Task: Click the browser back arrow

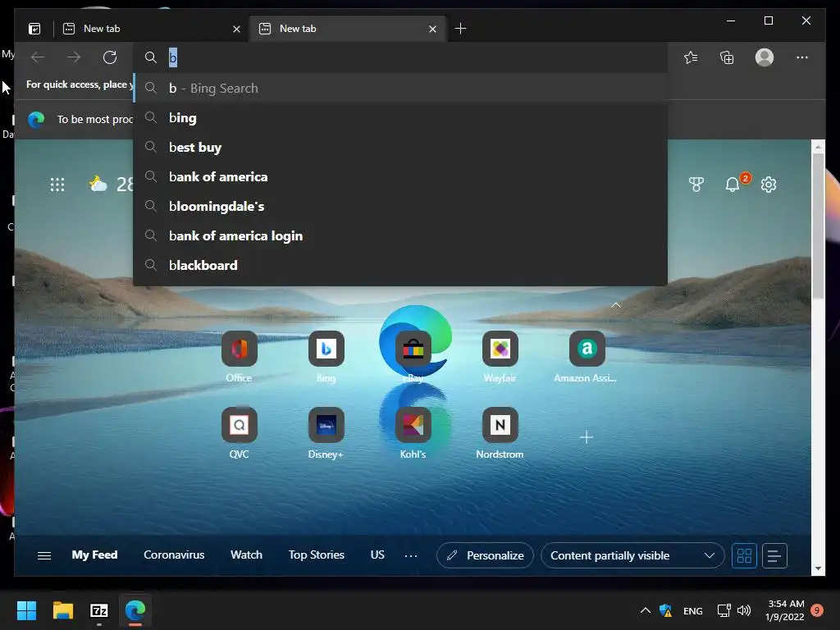Action: point(38,57)
